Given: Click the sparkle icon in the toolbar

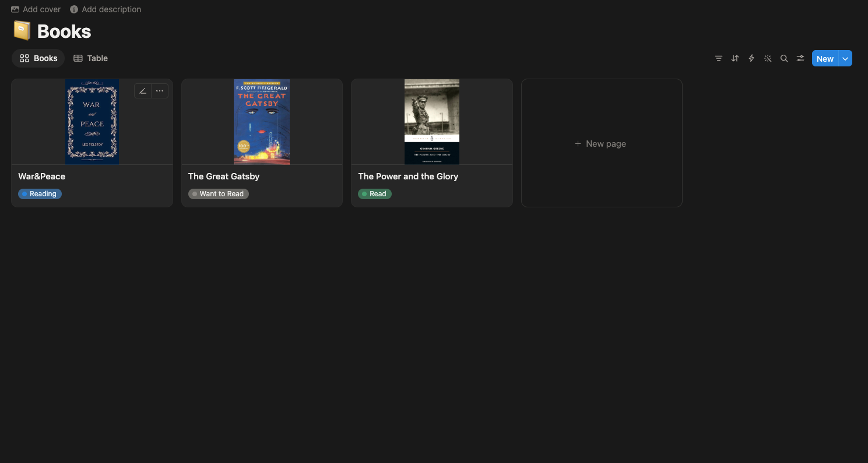Looking at the screenshot, I should tap(768, 58).
